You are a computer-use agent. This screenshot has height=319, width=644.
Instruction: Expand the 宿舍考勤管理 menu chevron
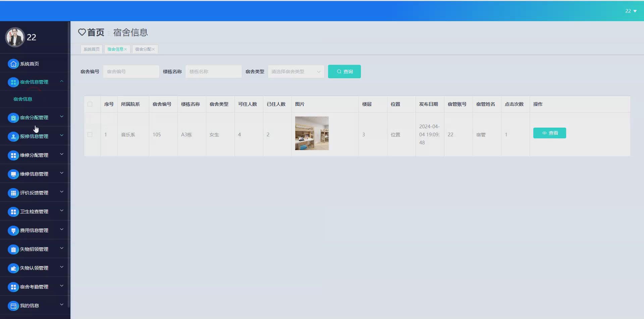pos(62,285)
